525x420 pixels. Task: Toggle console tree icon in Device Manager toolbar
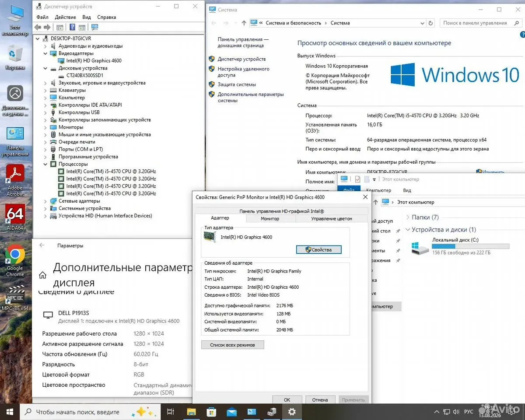pos(59,27)
